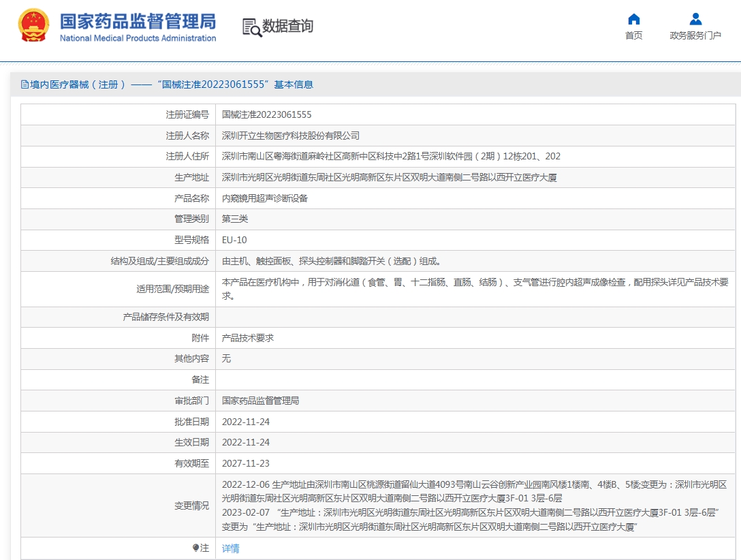Select registration number 国械注准20223061555 cell
This screenshot has width=741, height=560.
266,115
